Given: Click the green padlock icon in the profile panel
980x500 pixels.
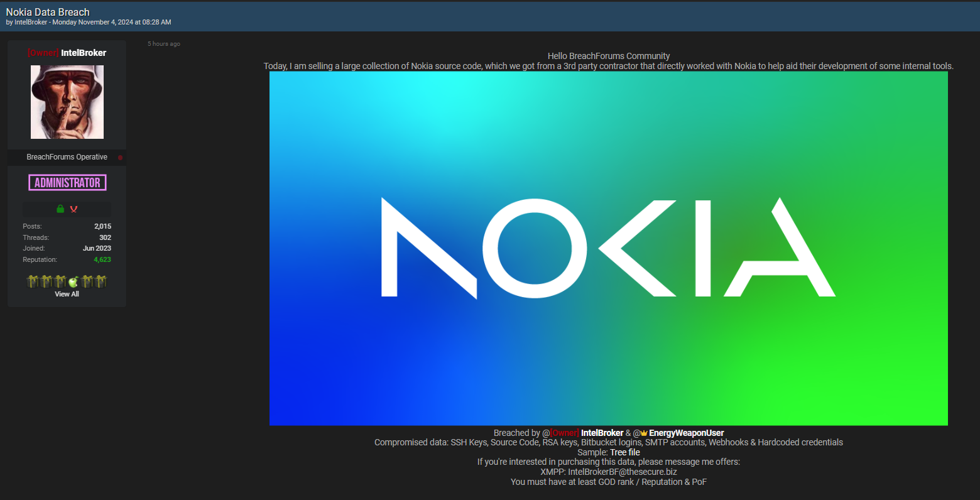Looking at the screenshot, I should pyautogui.click(x=60, y=209).
